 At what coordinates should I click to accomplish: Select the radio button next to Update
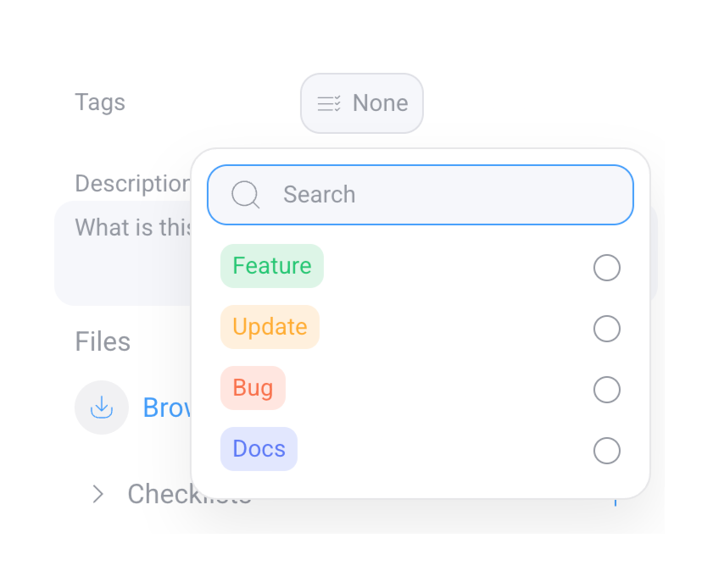(x=607, y=329)
